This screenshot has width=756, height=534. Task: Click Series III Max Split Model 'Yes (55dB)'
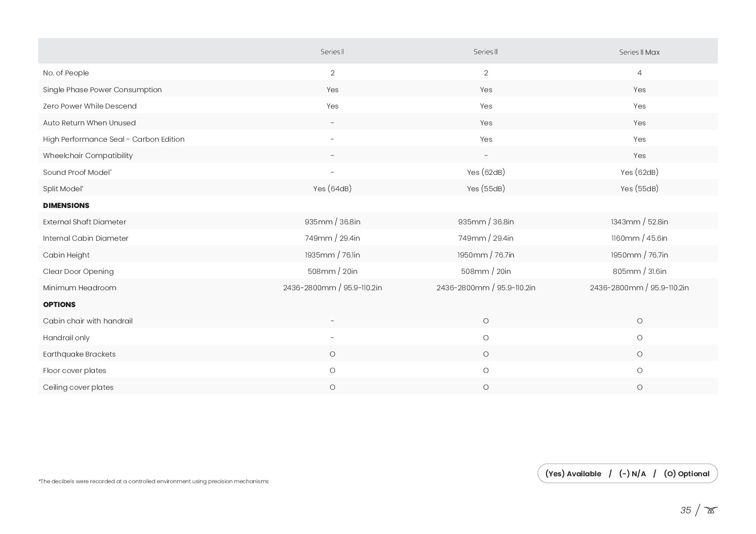pos(639,189)
